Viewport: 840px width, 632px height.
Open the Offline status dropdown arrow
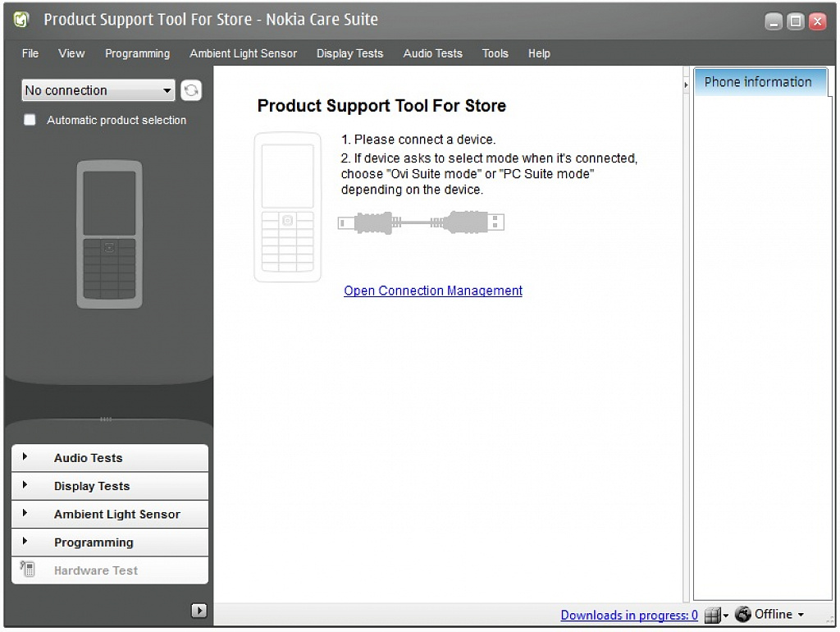click(801, 615)
